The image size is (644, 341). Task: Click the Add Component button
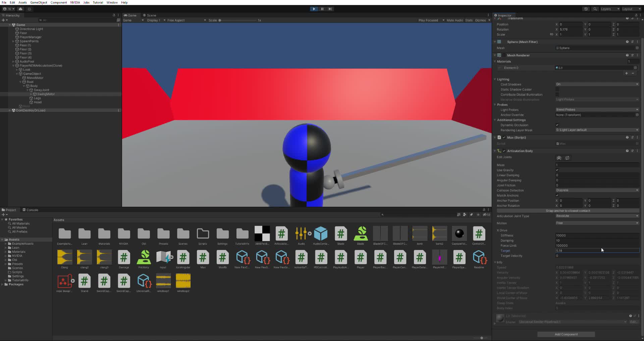566,334
